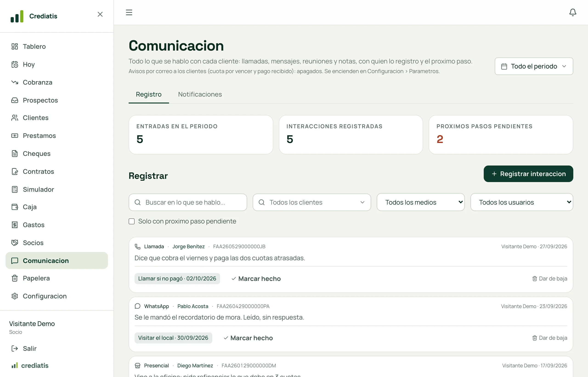Open the Todos los medios dropdown
The height and width of the screenshot is (377, 588).
421,202
